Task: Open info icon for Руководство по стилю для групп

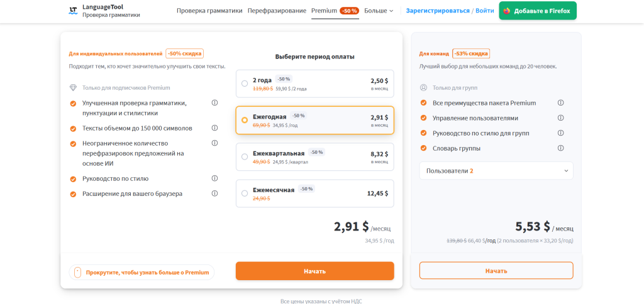Action: pyautogui.click(x=560, y=133)
